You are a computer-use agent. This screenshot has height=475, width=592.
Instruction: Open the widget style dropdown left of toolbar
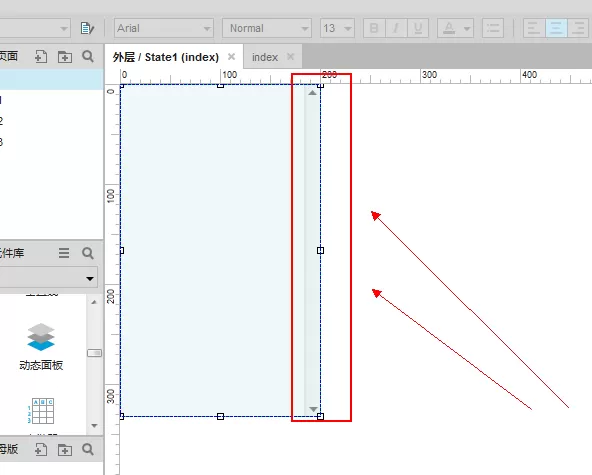35,28
